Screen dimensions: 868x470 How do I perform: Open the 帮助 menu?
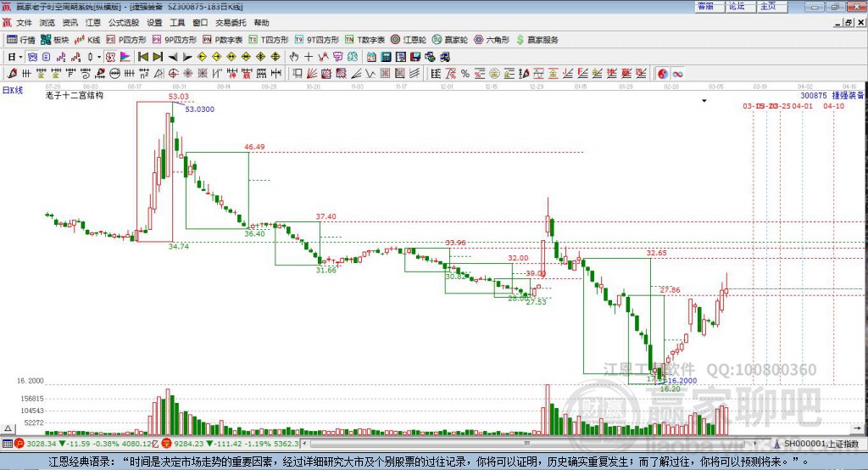click(x=261, y=23)
